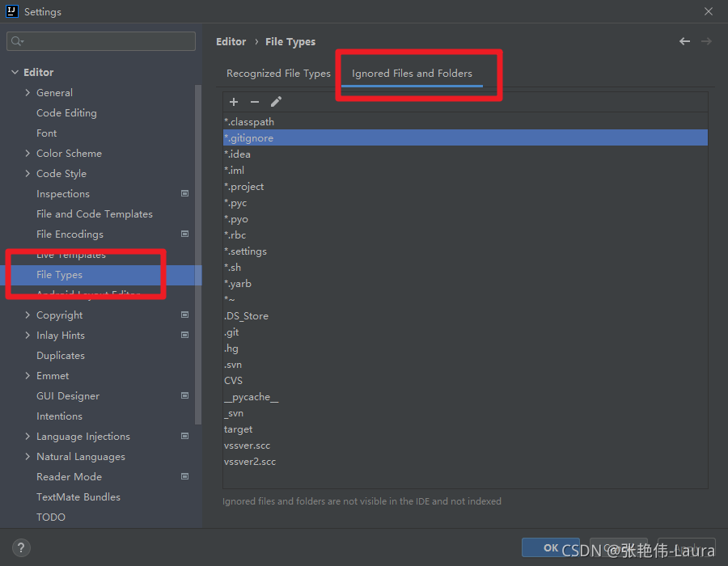Open Reader Mode settings
This screenshot has width=728, height=566.
69,476
